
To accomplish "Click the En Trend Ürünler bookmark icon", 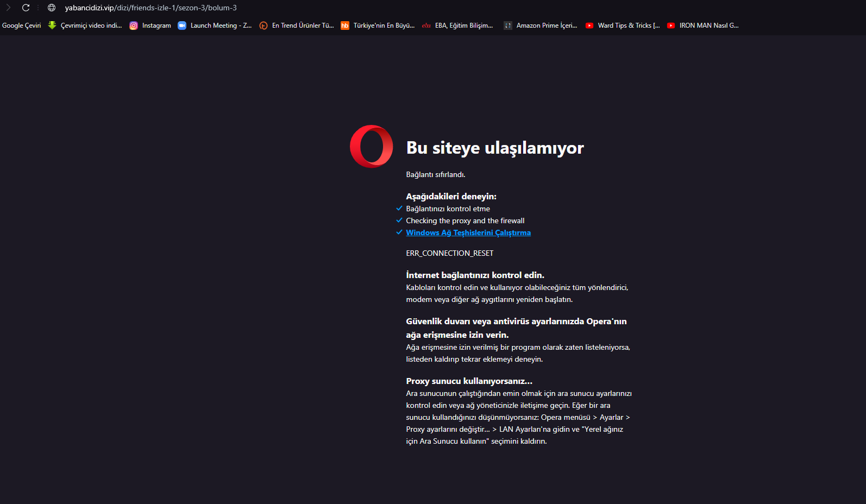I will (263, 26).
